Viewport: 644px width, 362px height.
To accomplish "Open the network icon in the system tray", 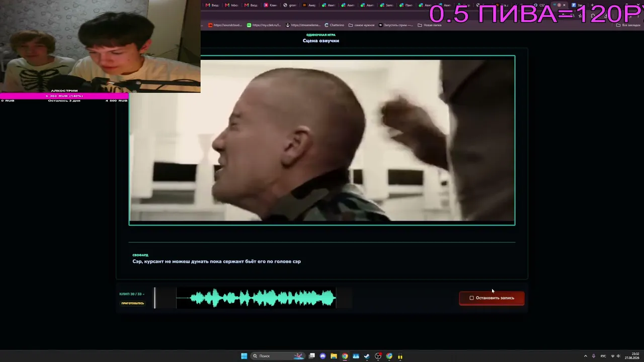I will pyautogui.click(x=612, y=356).
